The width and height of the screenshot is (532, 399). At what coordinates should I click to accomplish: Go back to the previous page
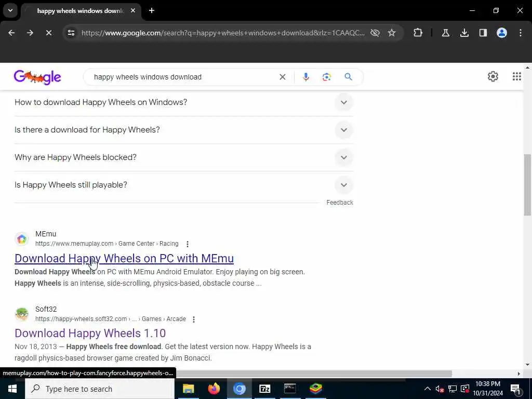tap(11, 33)
